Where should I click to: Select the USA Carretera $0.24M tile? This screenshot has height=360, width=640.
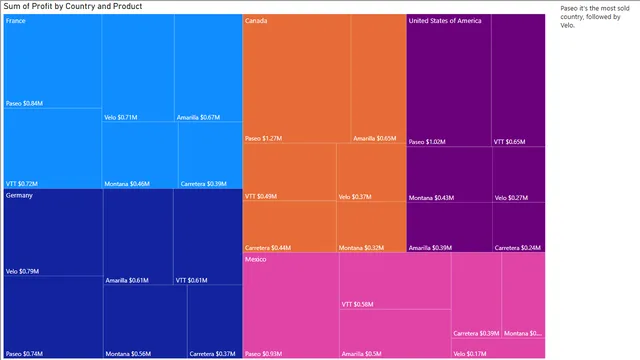tap(519, 227)
